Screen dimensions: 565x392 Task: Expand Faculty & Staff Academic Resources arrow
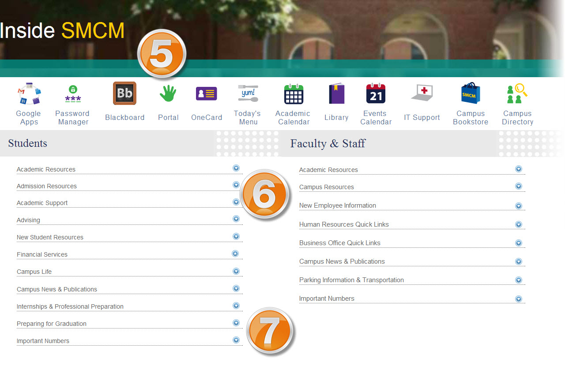[x=519, y=169]
